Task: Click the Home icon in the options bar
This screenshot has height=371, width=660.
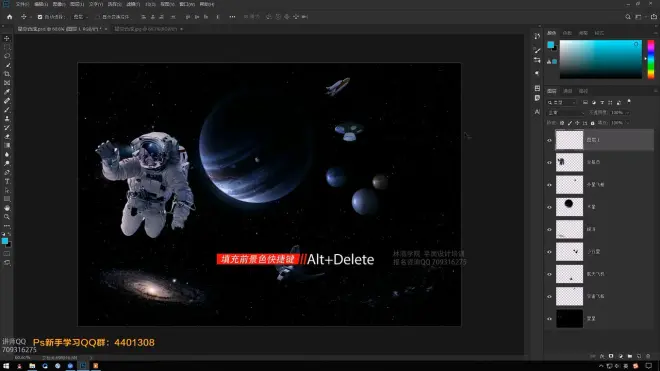Action: [9, 17]
